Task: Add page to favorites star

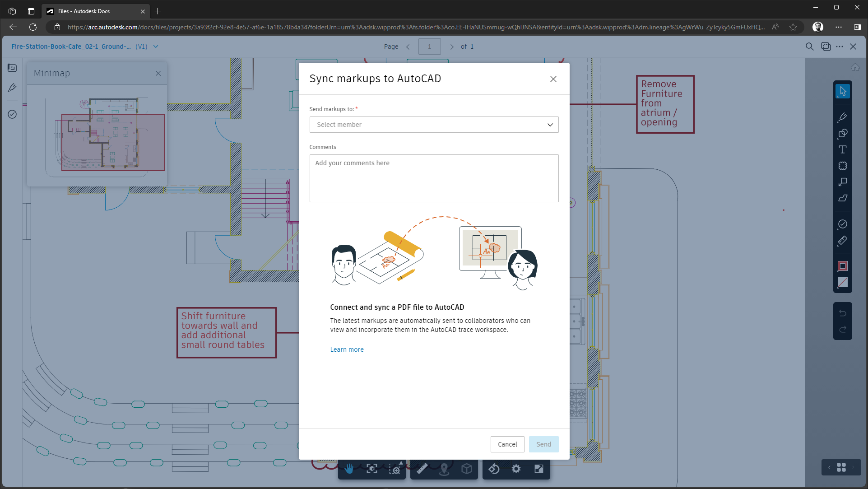Action: coord(793,27)
